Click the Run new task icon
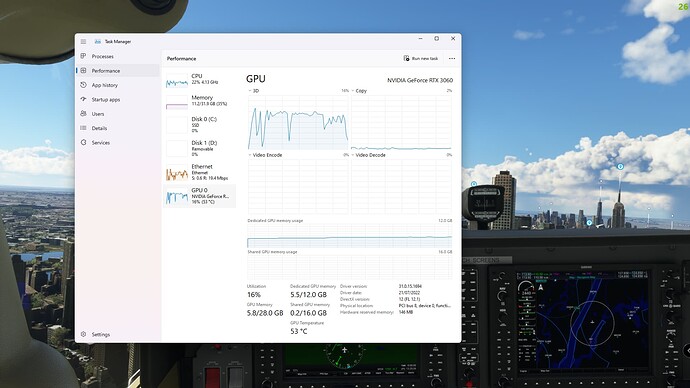Image resolution: width=690 pixels, height=388 pixels. coord(406,58)
